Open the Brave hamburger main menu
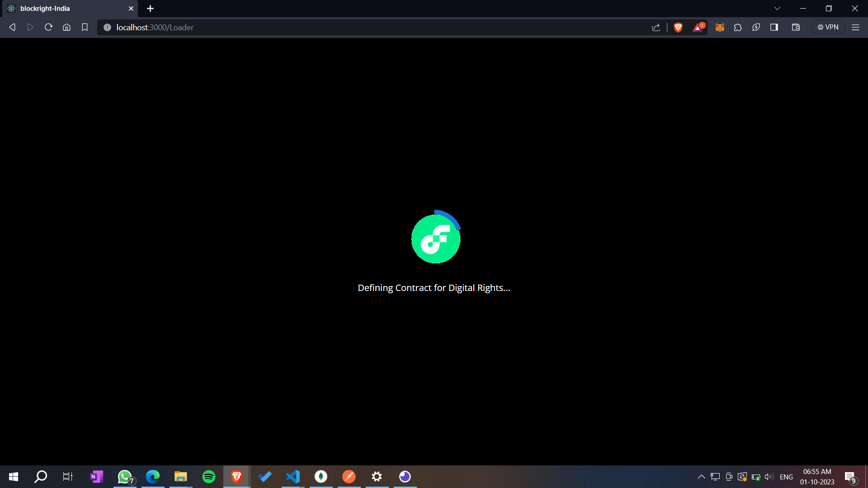This screenshot has height=488, width=868. pyautogui.click(x=855, y=28)
